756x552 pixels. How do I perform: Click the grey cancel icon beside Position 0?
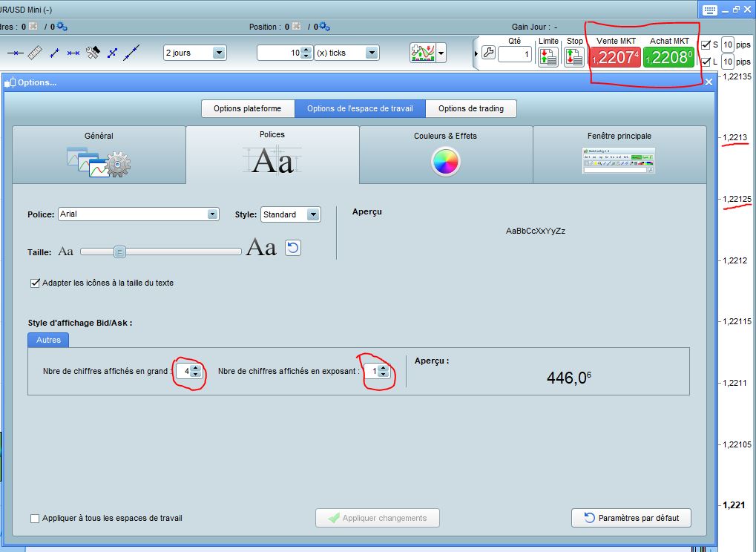tap(296, 26)
